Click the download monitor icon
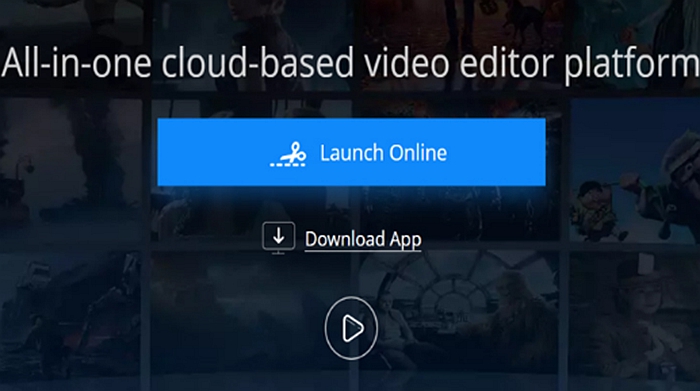Screen dimensions: 700x391 pos(279,238)
